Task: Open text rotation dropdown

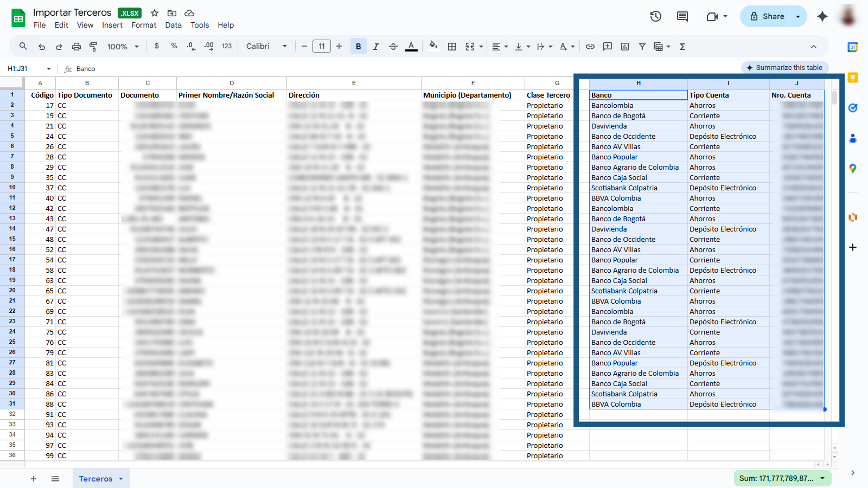Action: coord(567,47)
